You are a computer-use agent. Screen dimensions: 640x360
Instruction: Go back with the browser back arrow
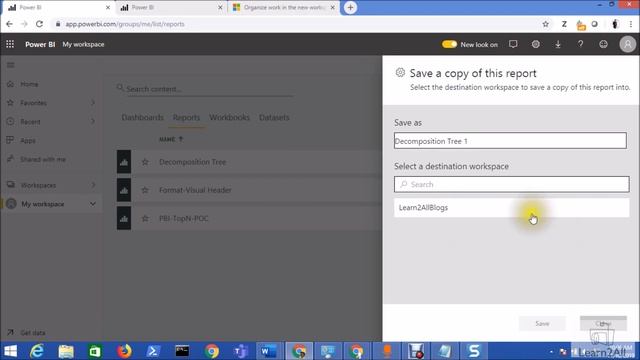click(9, 24)
